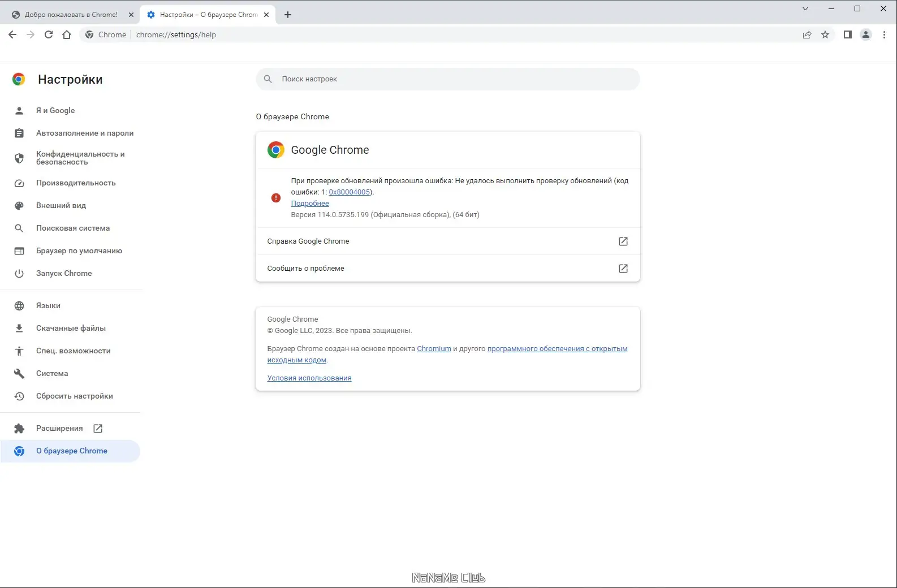Click the magnifier icon in settings search
Image resolution: width=897 pixels, height=588 pixels.
click(x=268, y=79)
